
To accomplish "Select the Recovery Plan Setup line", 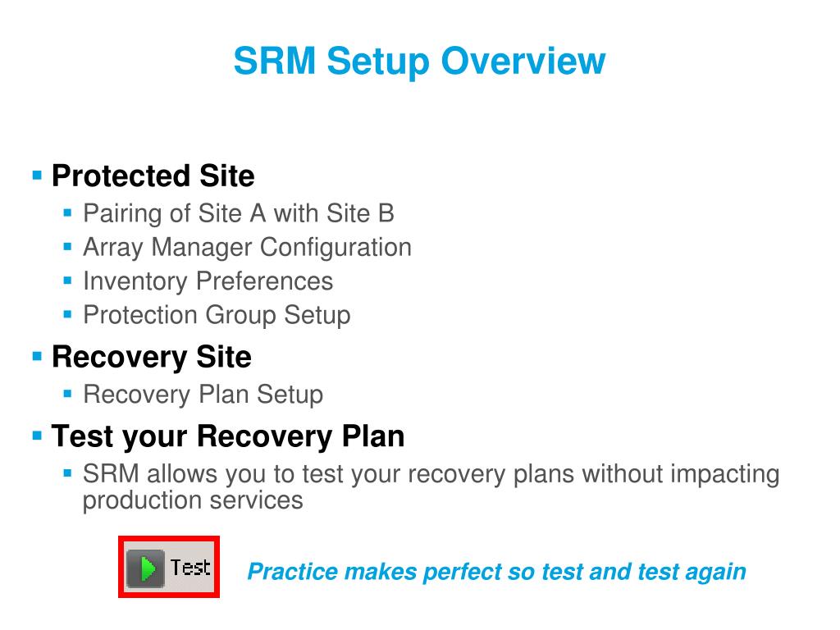I will click(x=203, y=395).
